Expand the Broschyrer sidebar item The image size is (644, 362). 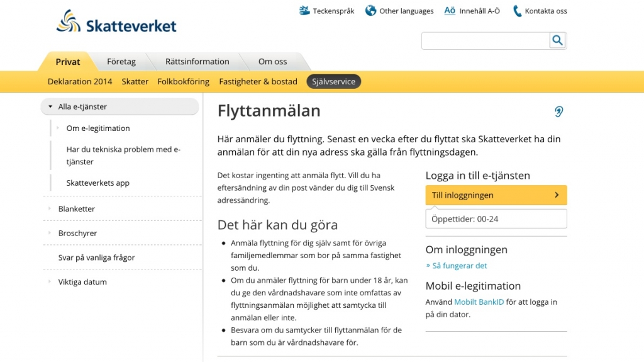pyautogui.click(x=50, y=233)
